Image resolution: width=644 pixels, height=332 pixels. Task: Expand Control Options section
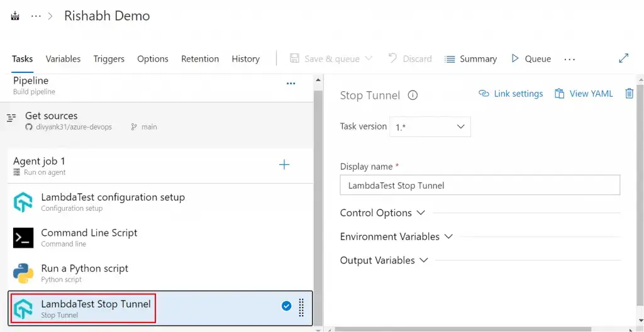(x=382, y=213)
